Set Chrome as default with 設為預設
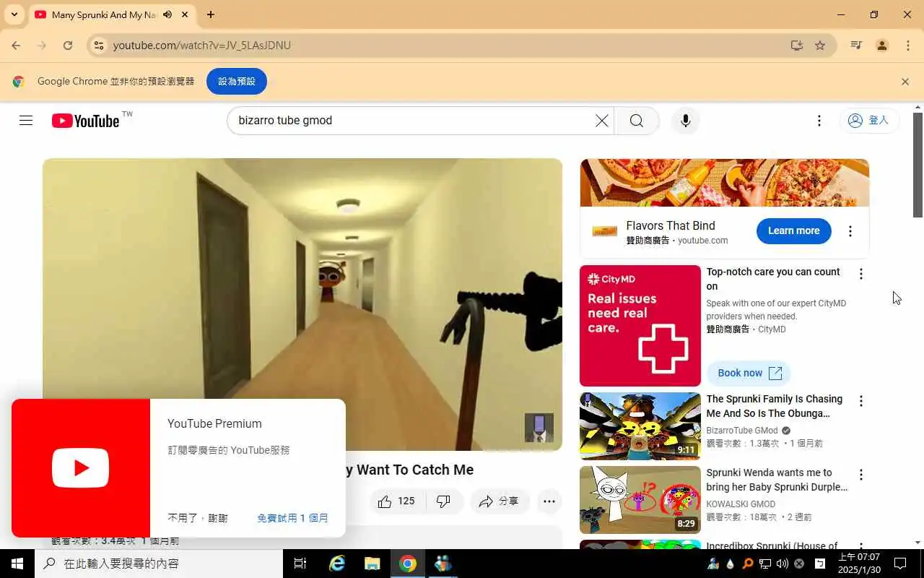 (237, 82)
